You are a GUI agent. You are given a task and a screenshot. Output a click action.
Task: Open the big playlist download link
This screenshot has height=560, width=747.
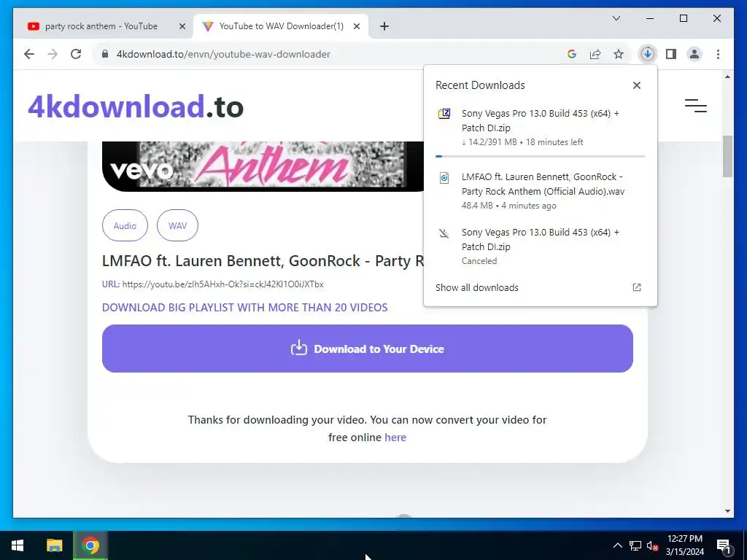tap(245, 308)
